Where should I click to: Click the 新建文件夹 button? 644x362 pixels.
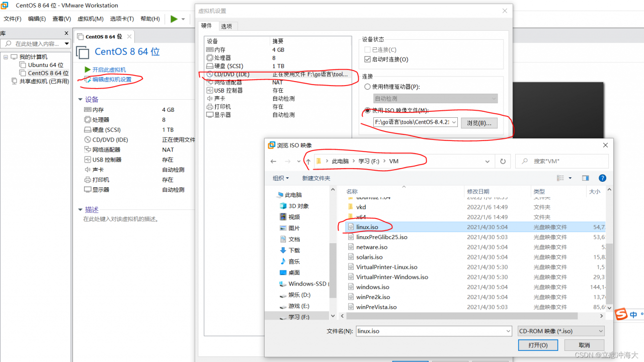coord(316,178)
